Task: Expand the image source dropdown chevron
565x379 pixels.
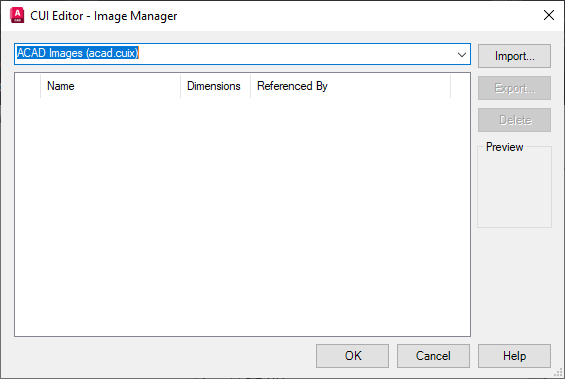Action: pos(462,55)
